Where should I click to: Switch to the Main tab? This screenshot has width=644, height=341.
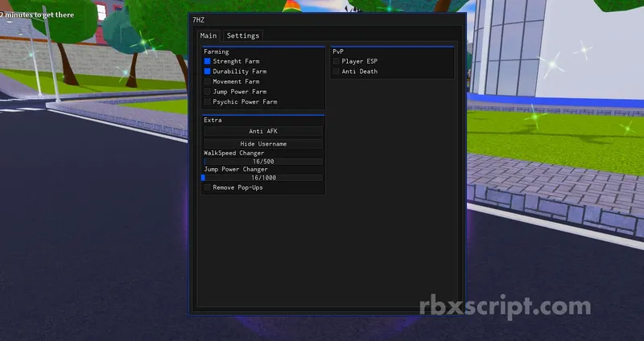pyautogui.click(x=208, y=35)
